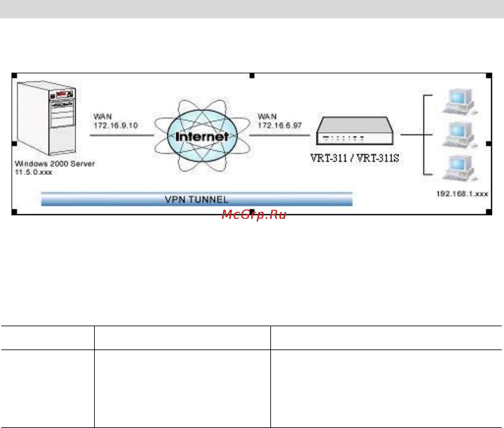This screenshot has width=504, height=428.
Task: Click the "Windows 2000 Server" caption
Action: (x=55, y=164)
